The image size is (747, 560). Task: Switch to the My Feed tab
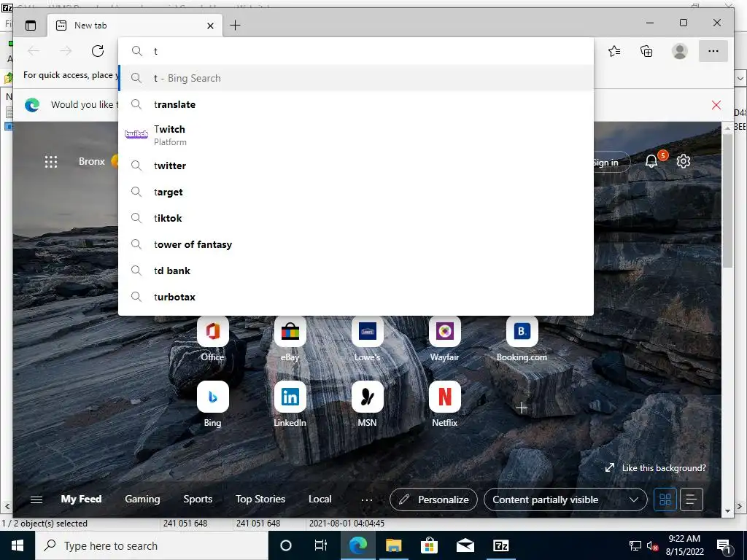point(81,499)
